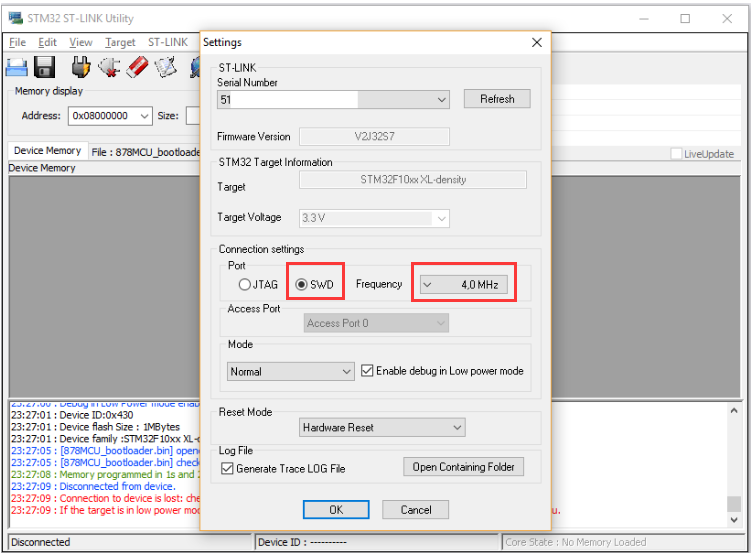Screen dimensions: 754x553
Task: Select the JTAG port radio button
Action: 244,285
